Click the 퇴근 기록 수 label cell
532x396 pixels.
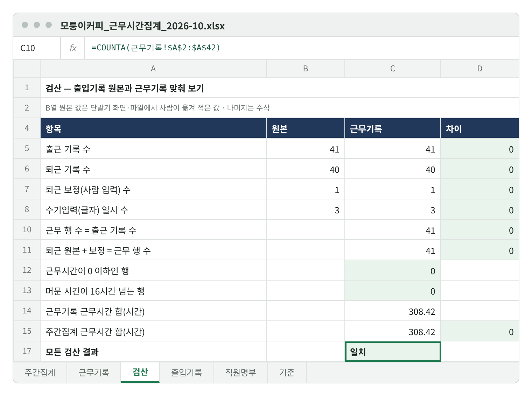tap(153, 169)
